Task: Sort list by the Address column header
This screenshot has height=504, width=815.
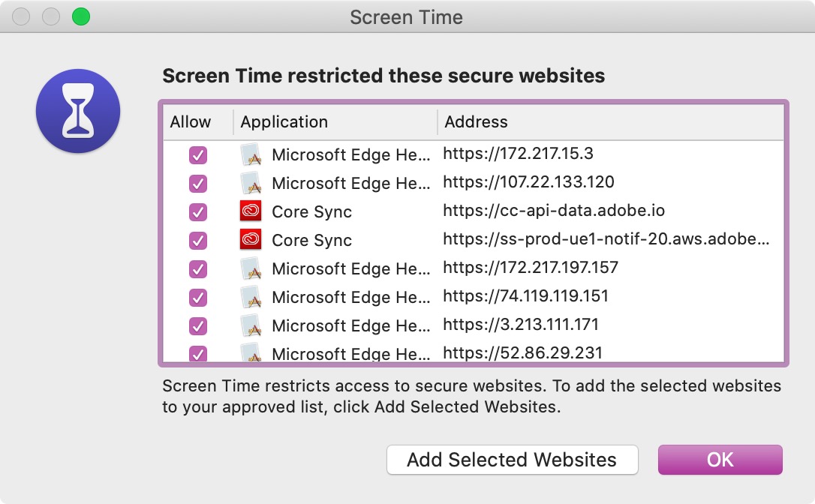Action: click(476, 121)
